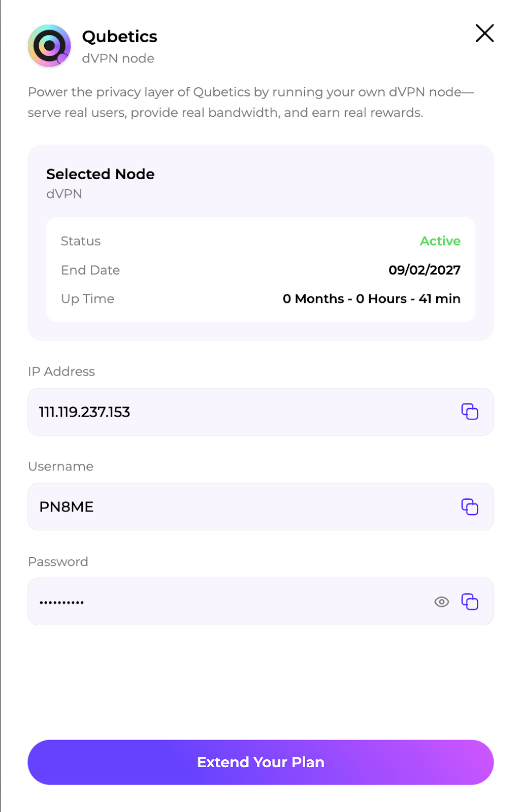
Task: Copy the username PN8ME
Action: (x=469, y=506)
